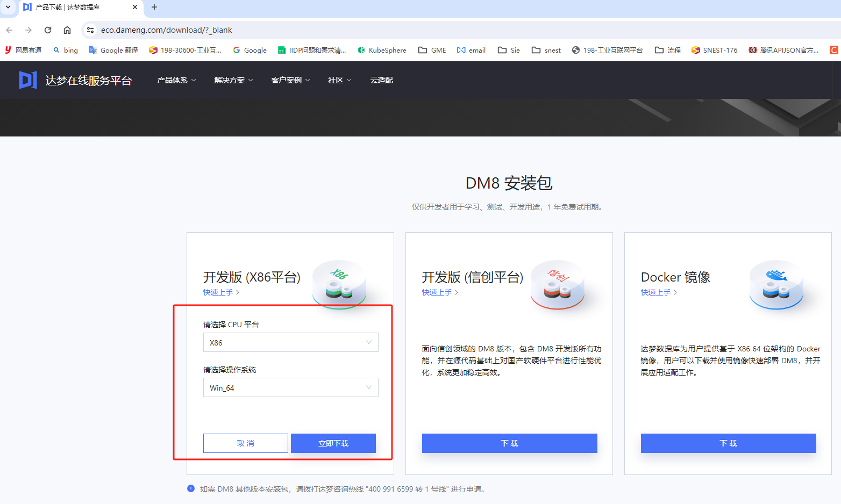Open a new browser tab
Screen dimensions: 841x504
tap(154, 7)
